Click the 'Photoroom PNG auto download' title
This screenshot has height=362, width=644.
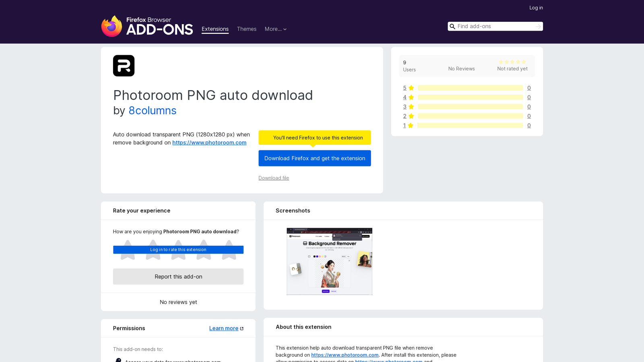[213, 95]
